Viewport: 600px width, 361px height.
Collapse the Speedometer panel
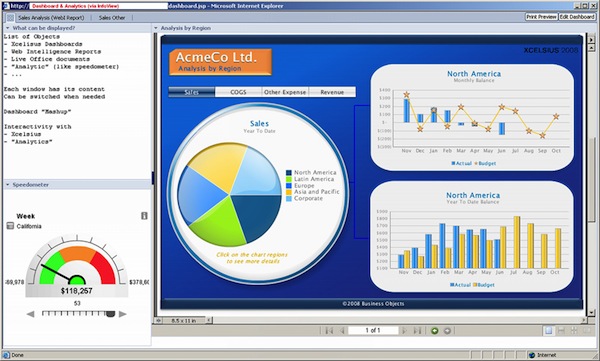pyautogui.click(x=7, y=185)
